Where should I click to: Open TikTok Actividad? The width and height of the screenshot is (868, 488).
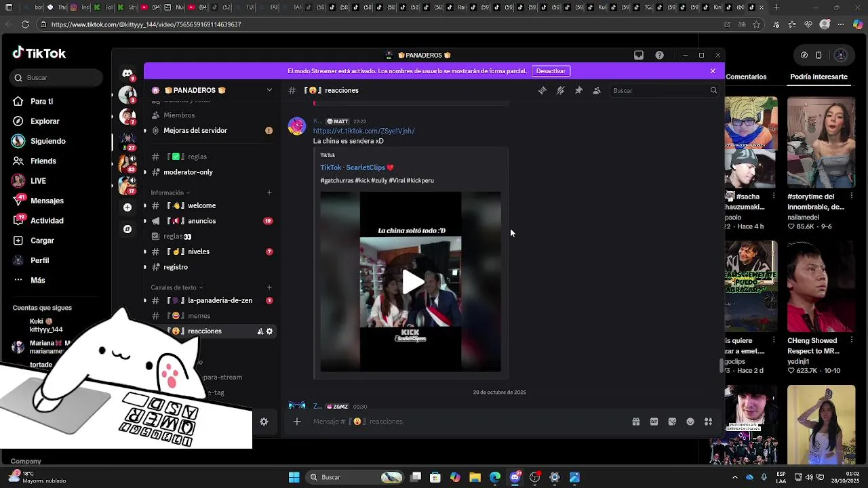point(47,221)
